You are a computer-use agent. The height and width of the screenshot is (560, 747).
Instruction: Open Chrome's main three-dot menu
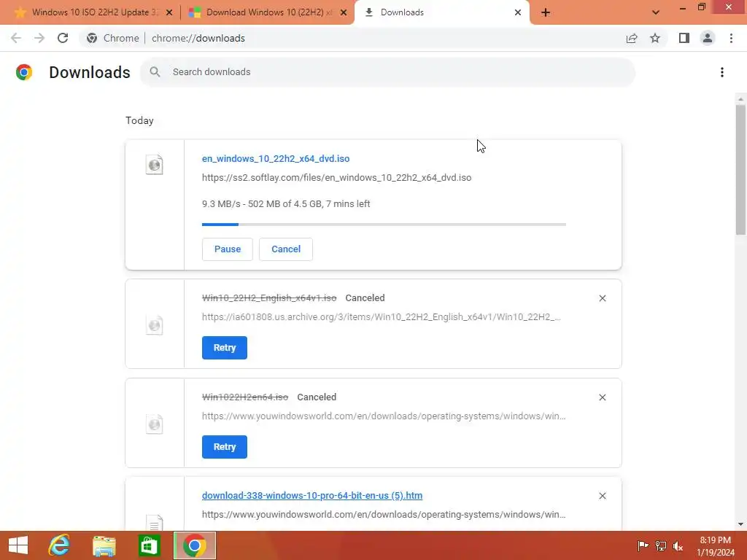tap(731, 38)
